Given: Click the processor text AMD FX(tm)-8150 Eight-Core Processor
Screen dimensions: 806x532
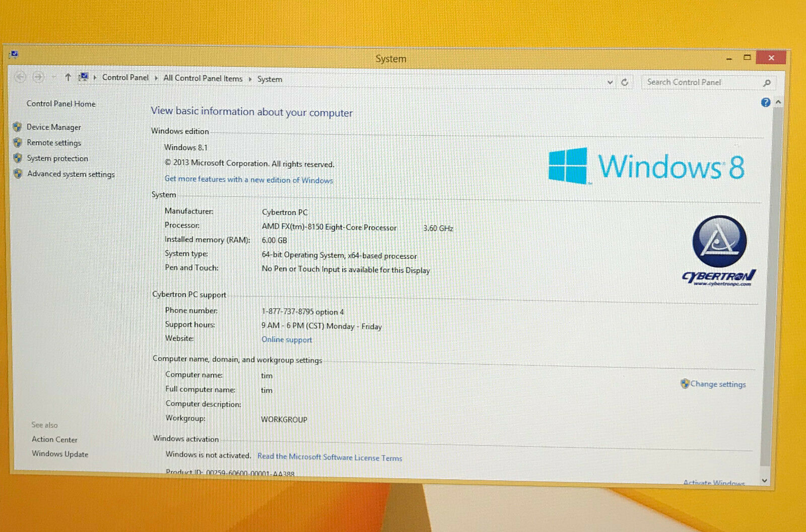Looking at the screenshot, I should (329, 227).
